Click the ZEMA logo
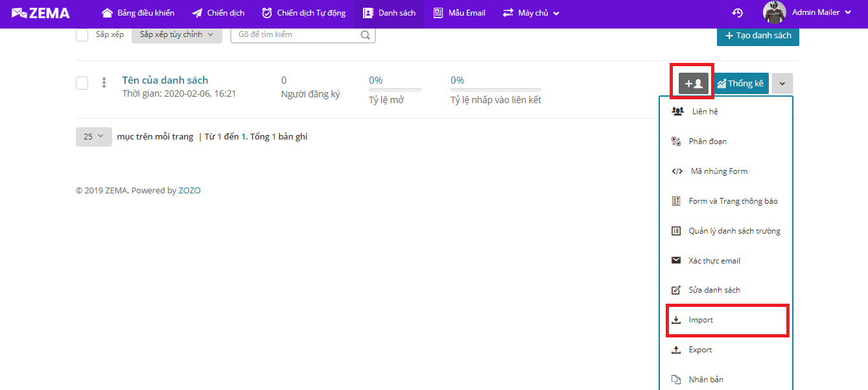Image resolution: width=868 pixels, height=390 pixels. (41, 13)
